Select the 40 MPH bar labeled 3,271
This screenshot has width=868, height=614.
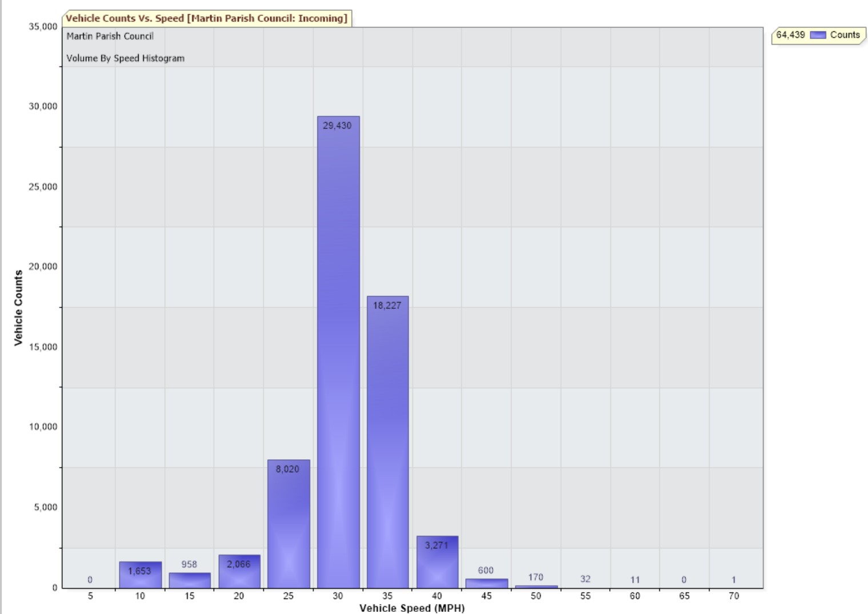point(437,561)
